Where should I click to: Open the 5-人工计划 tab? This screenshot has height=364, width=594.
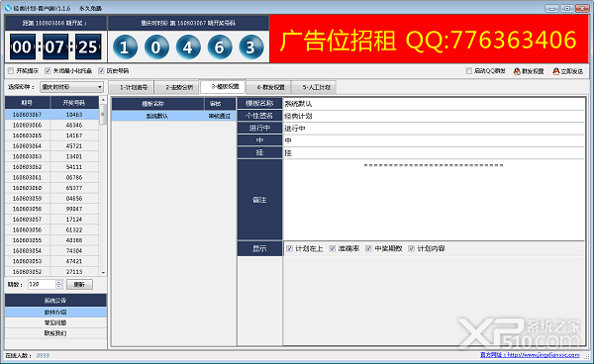click(314, 87)
